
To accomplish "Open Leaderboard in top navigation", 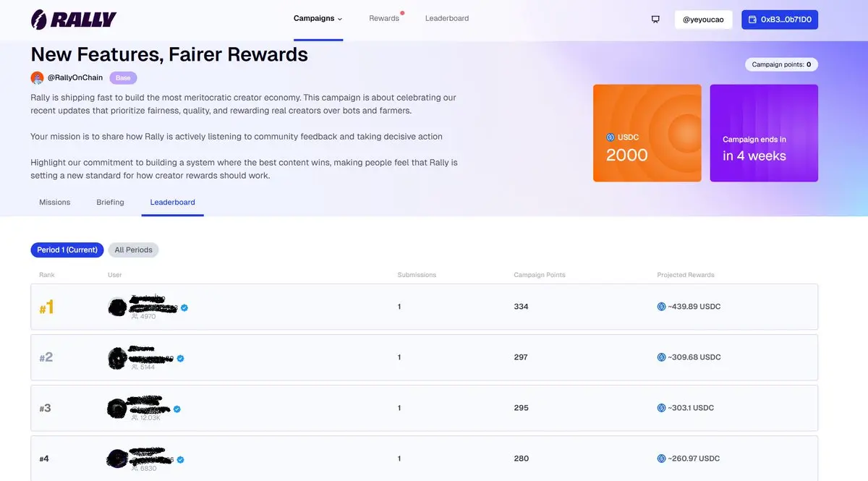I will [447, 18].
